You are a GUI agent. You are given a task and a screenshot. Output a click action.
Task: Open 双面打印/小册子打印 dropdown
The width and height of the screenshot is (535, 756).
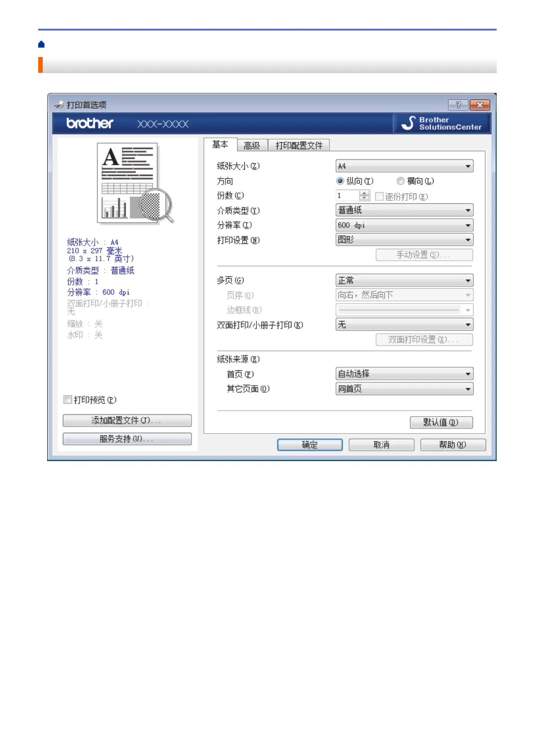coord(404,325)
